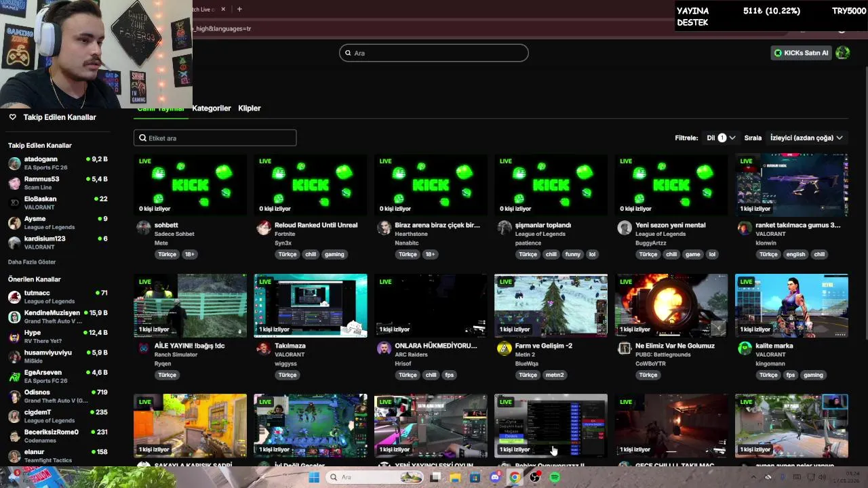Click kardisium123's avatar in the sidebar
This screenshot has width=868, height=488.
click(14, 243)
